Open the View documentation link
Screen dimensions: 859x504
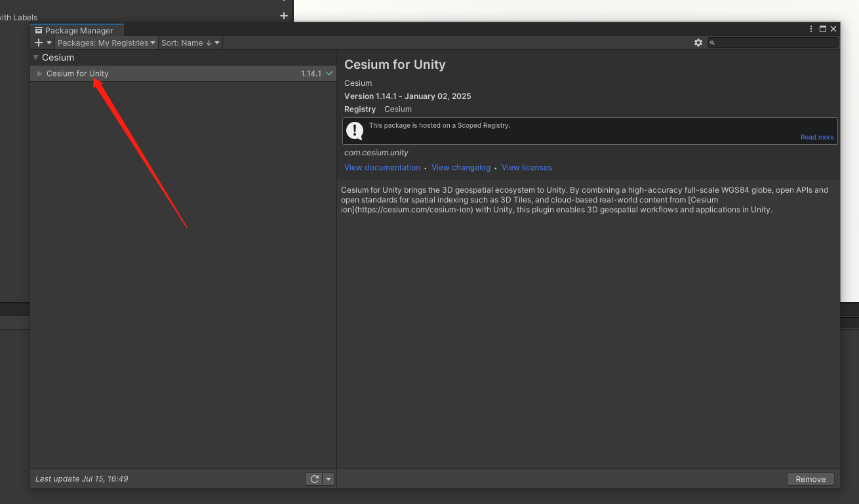[382, 167]
